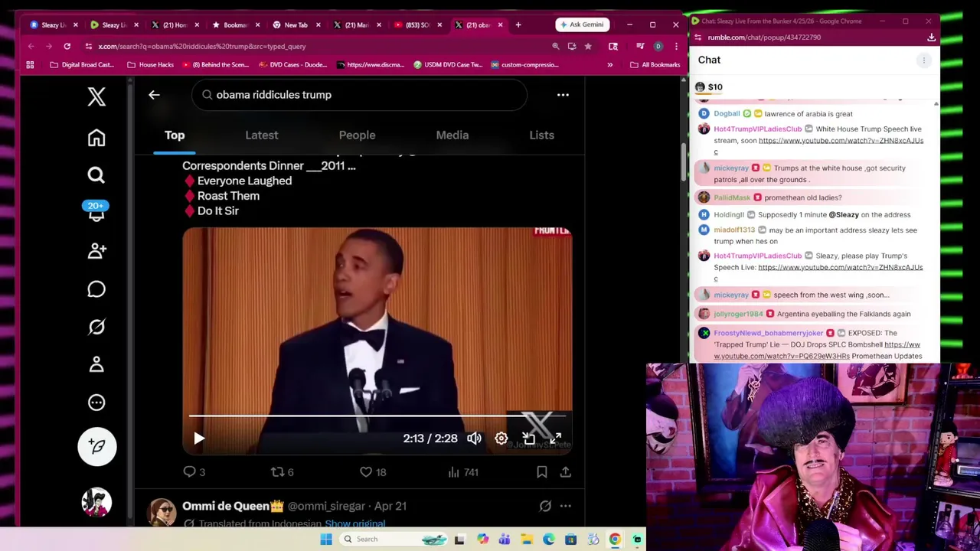The width and height of the screenshot is (980, 551).
Task: Switch to the Top results tab
Action: pos(175,135)
